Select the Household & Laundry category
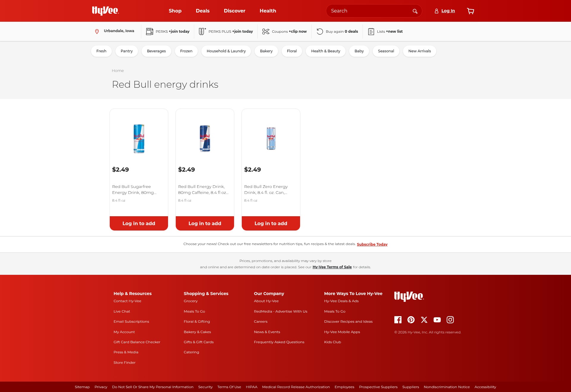Viewport: 571px width, 392px height. [226, 51]
